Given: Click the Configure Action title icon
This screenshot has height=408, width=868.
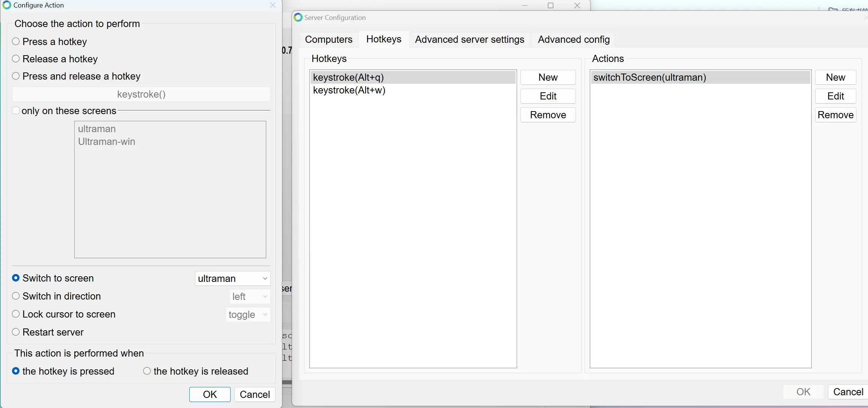Looking at the screenshot, I should (7, 5).
